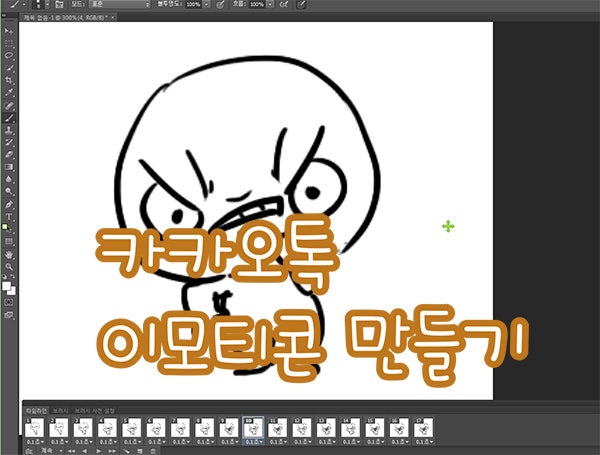Viewport: 600px width, 455px height.
Task: Go to the first animation frame
Action: pyautogui.click(x=71, y=451)
